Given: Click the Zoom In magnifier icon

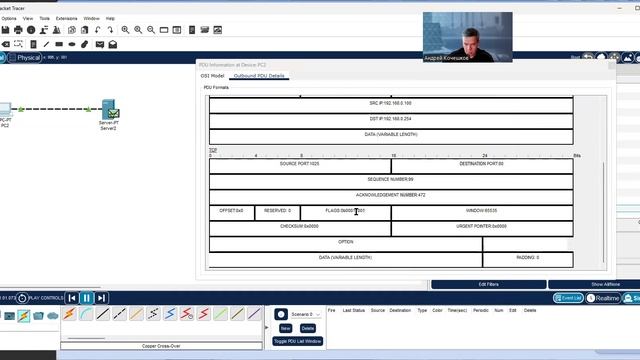Looking at the screenshot, I should point(125,30).
